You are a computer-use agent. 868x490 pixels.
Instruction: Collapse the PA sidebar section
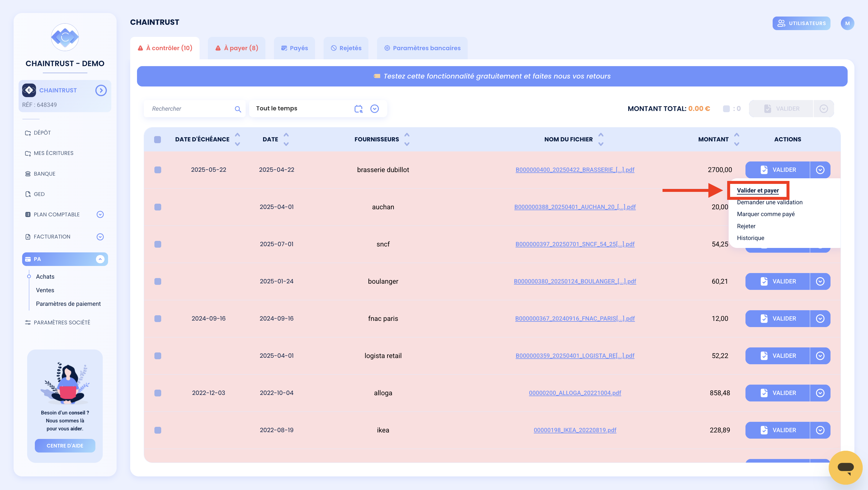pyautogui.click(x=100, y=259)
